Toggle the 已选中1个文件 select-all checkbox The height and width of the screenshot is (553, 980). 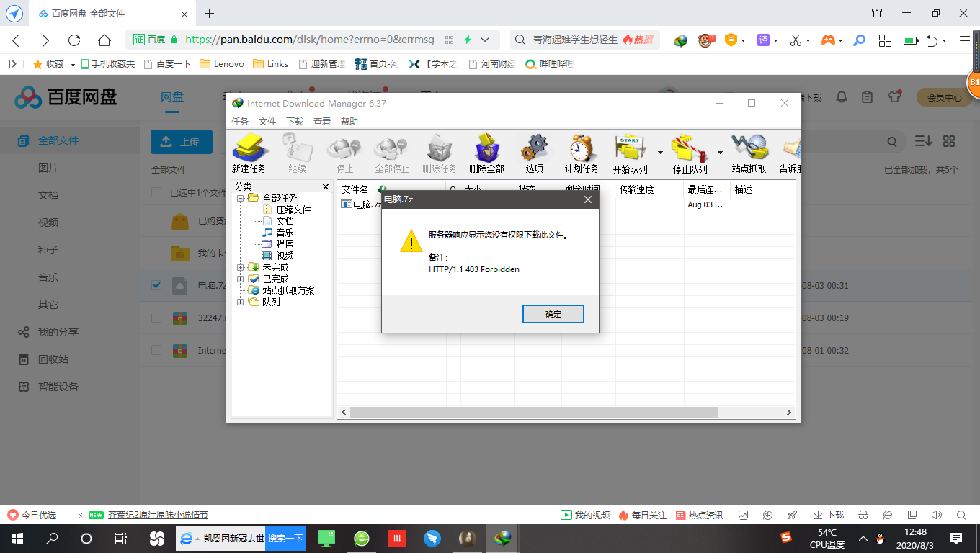(x=156, y=192)
